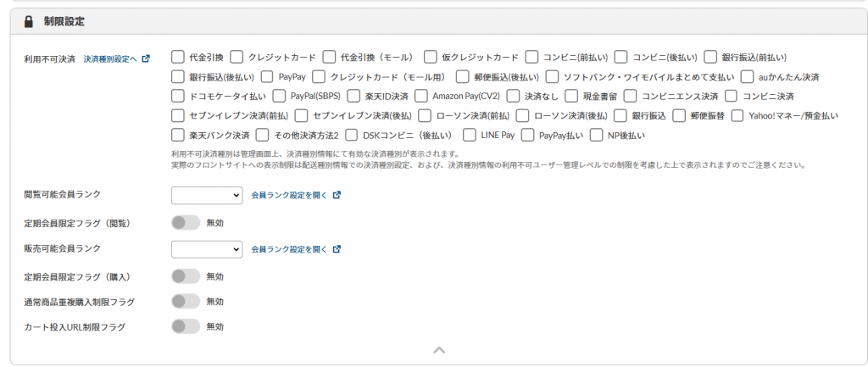Check the 郵便振込(後払い) checkbox
This screenshot has width=868, height=367.
coord(462,76)
